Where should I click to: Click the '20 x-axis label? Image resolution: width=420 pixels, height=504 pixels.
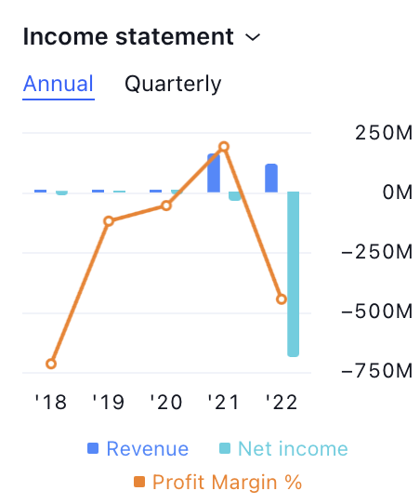pos(166,403)
